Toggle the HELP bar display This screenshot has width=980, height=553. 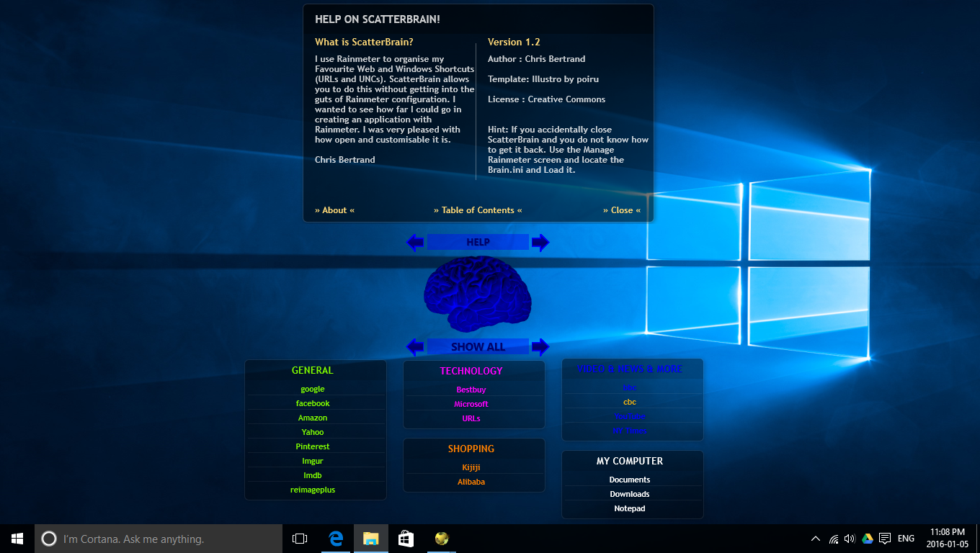478,243
